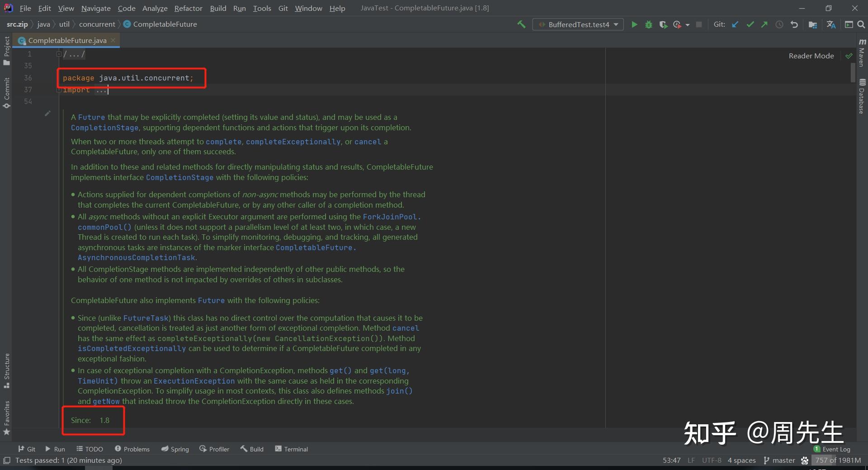
Task: Click CompletableFuture in the navigation breadcrumb
Action: point(160,24)
